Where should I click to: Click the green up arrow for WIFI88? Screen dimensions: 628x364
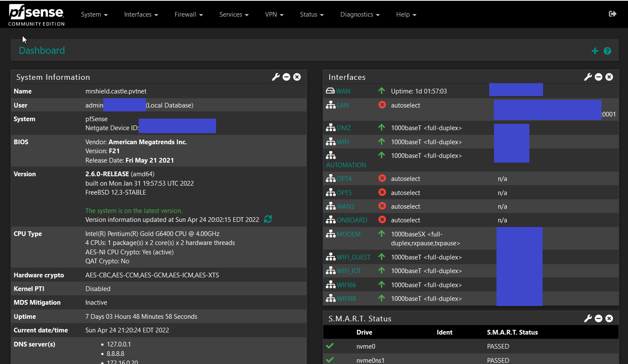(x=382, y=298)
